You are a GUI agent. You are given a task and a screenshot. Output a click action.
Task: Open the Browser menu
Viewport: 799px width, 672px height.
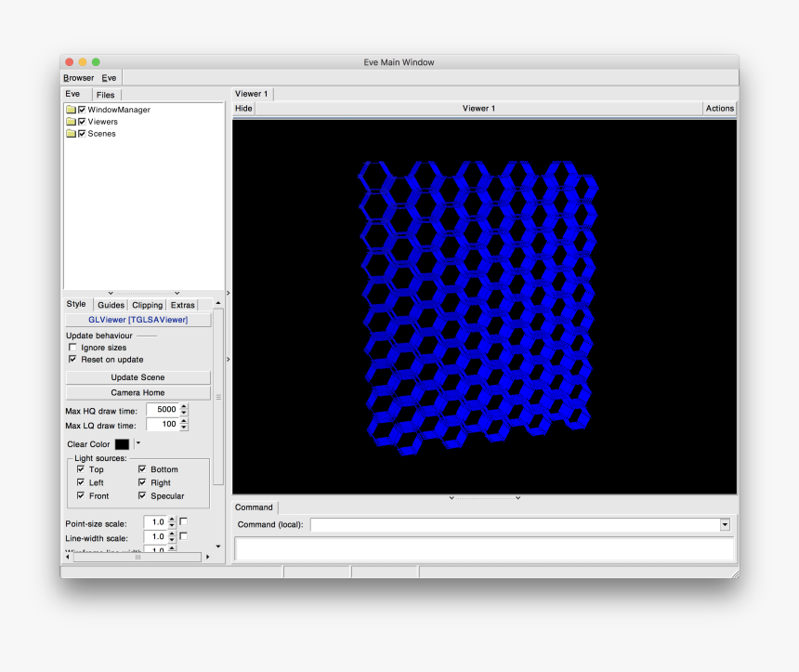click(78, 78)
